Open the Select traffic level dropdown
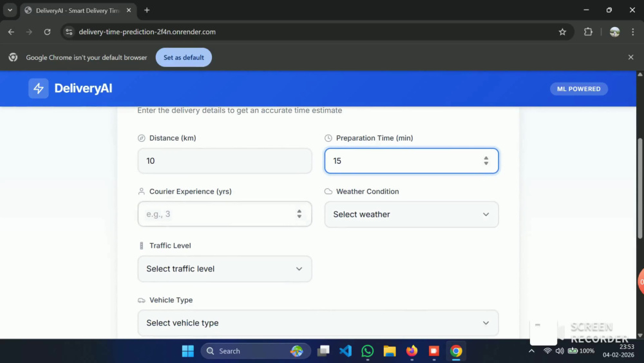This screenshot has width=644, height=363. click(x=225, y=269)
